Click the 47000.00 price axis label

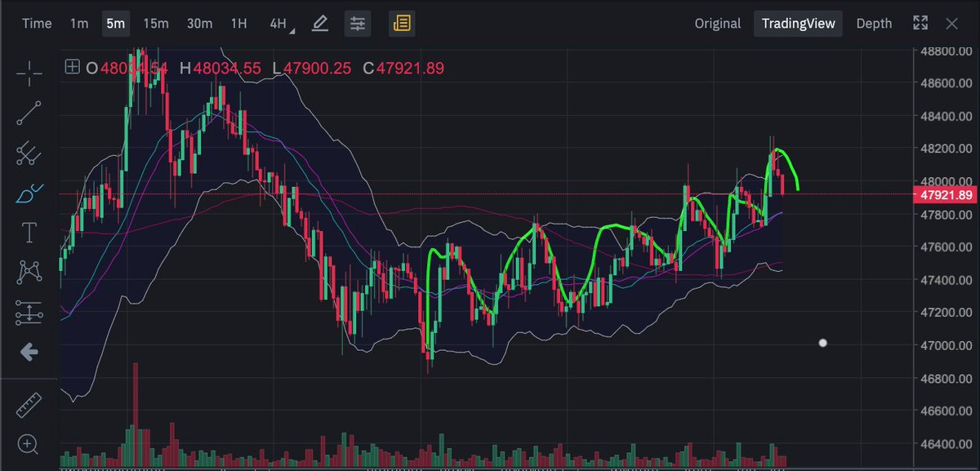[x=946, y=345]
